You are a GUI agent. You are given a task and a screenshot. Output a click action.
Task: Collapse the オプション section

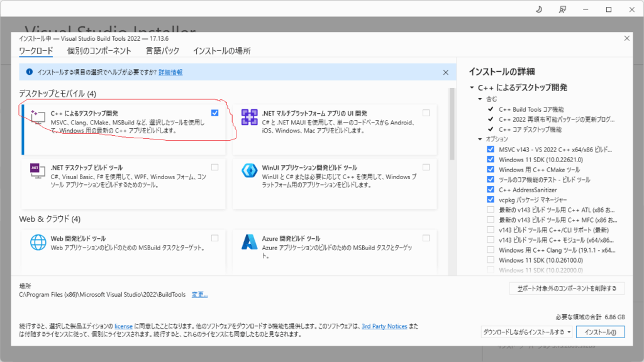[x=480, y=139]
